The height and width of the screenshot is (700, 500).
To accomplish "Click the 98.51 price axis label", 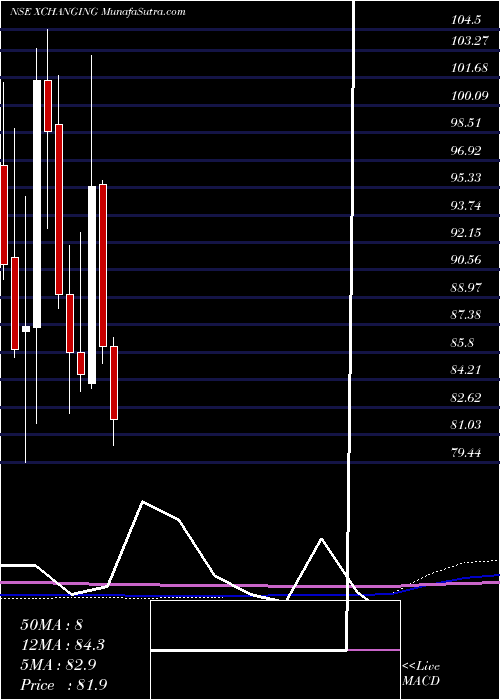I will point(466,123).
